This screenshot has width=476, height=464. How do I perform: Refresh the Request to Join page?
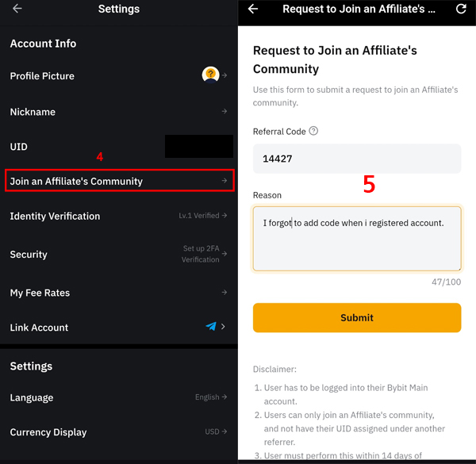[461, 9]
